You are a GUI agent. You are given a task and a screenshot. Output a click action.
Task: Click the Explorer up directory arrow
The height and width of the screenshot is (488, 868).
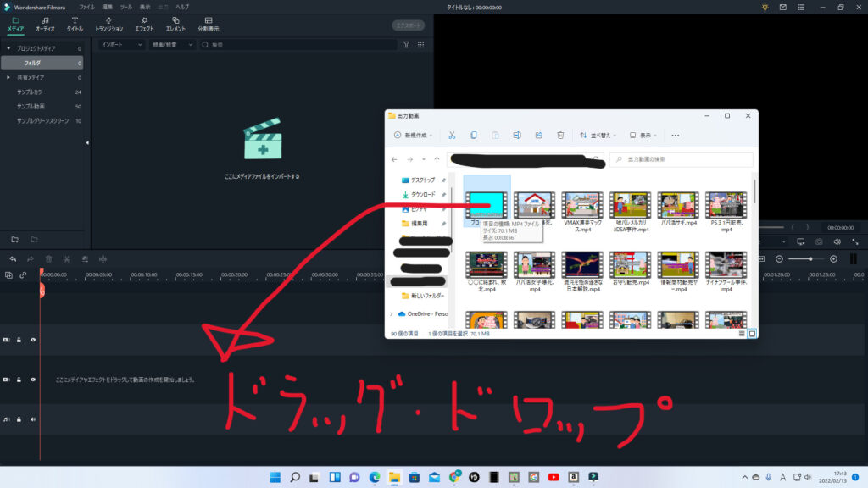437,159
